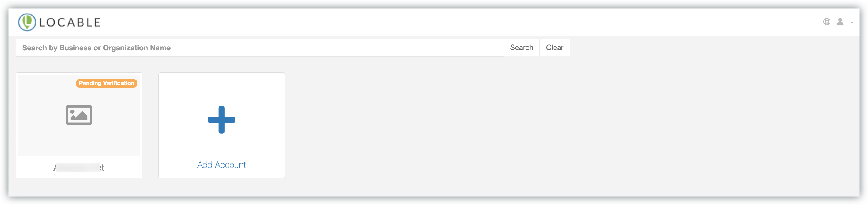Click the Pending Verification badge
The height and width of the screenshot is (205, 868).
pyautogui.click(x=107, y=83)
